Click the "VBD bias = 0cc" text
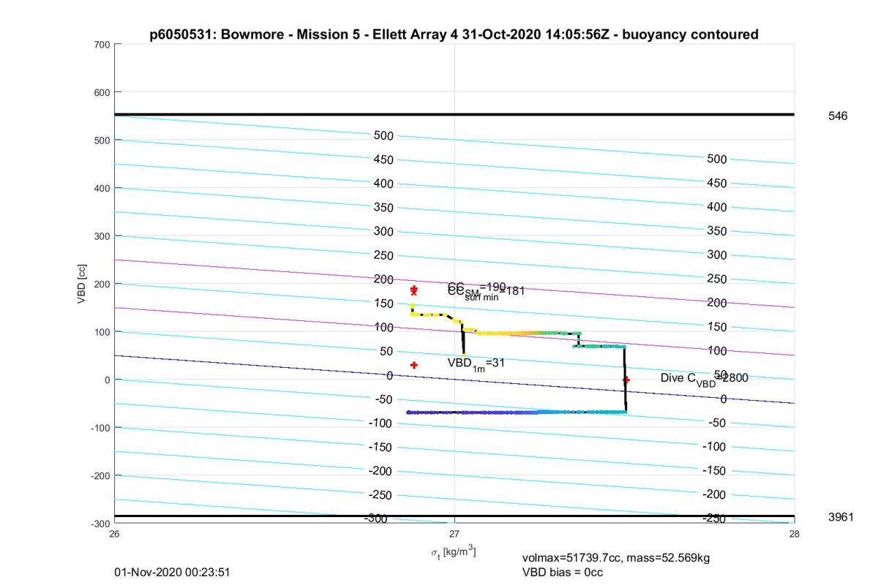This screenshot has width=878, height=588. coord(563,572)
